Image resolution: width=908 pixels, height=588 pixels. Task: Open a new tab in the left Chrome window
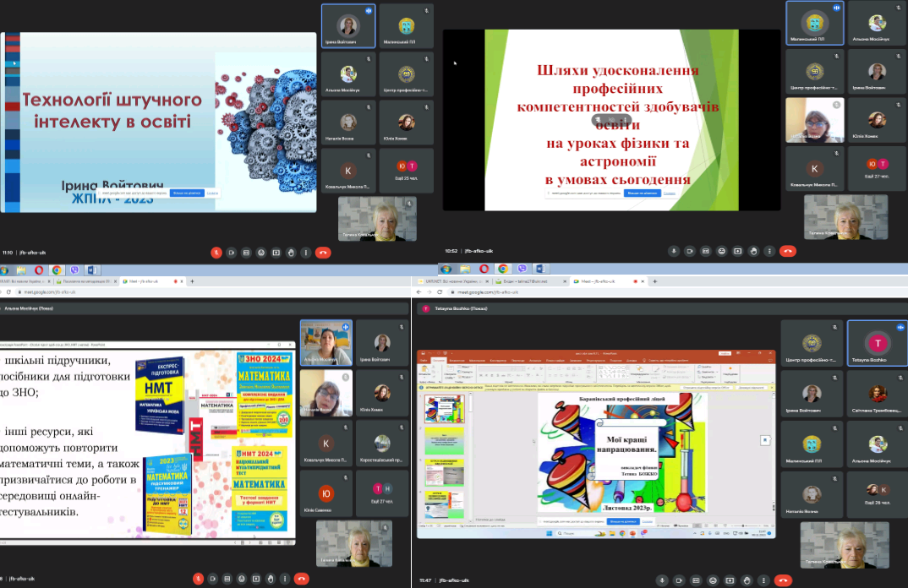click(x=193, y=280)
